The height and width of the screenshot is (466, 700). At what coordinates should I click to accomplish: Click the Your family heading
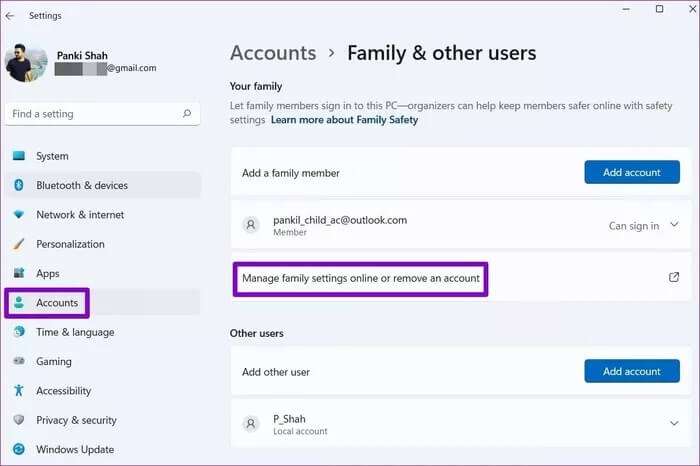(x=256, y=86)
